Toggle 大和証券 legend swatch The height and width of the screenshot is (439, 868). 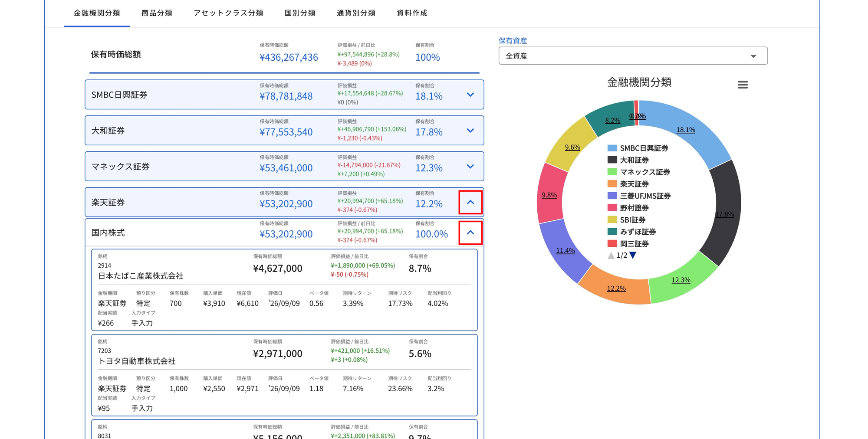pos(612,160)
